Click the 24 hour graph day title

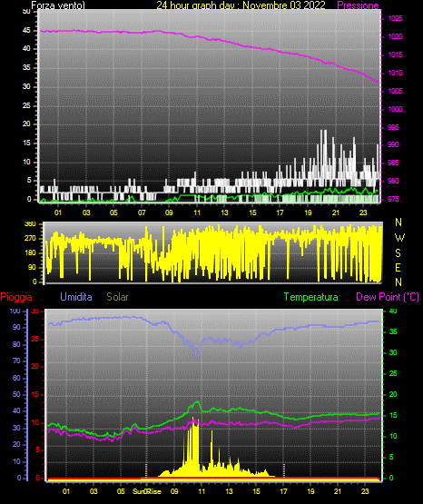tap(241, 5)
